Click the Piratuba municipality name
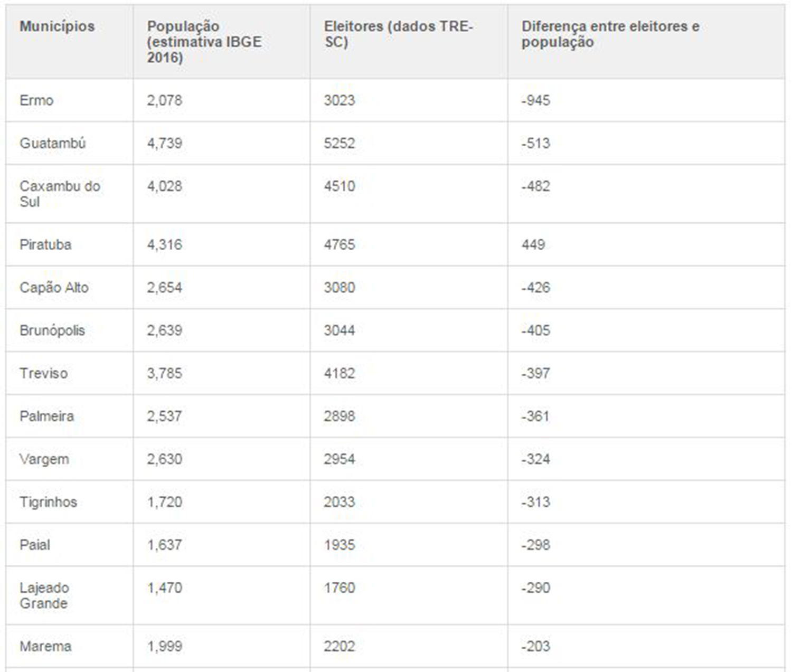 pyautogui.click(x=45, y=244)
